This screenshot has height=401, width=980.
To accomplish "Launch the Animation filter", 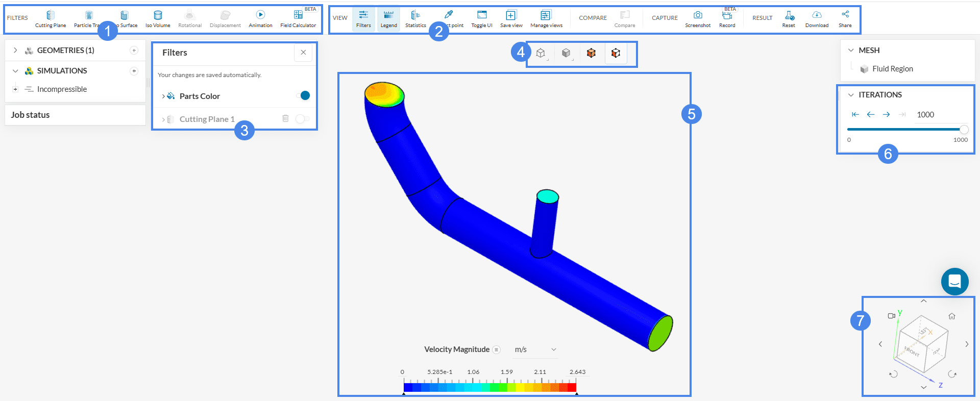I will click(260, 19).
